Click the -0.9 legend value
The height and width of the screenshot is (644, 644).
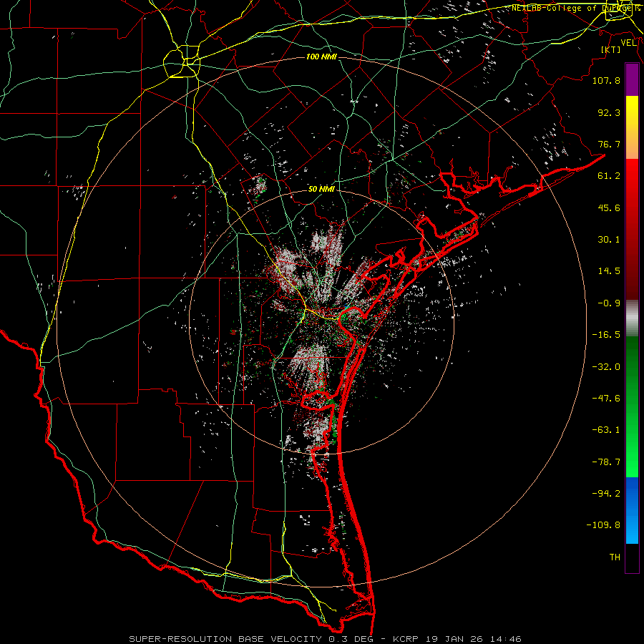click(x=609, y=303)
